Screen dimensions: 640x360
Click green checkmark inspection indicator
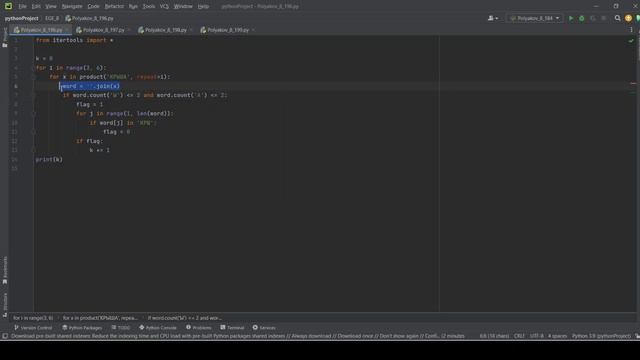631,40
